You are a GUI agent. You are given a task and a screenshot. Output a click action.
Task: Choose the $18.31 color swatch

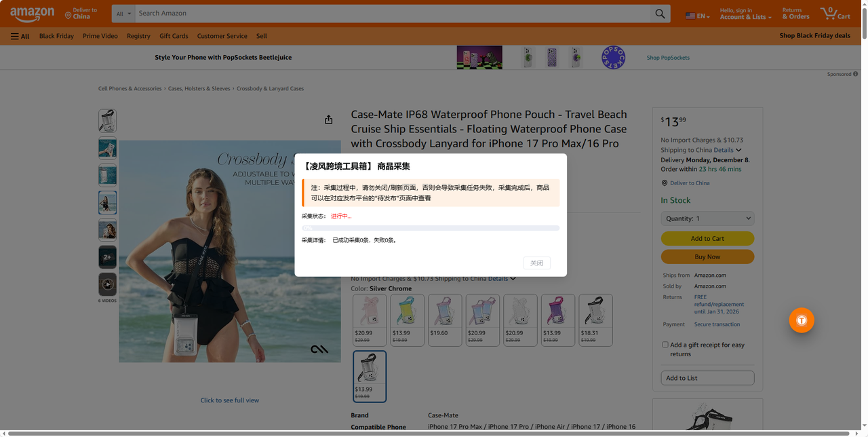tap(595, 320)
